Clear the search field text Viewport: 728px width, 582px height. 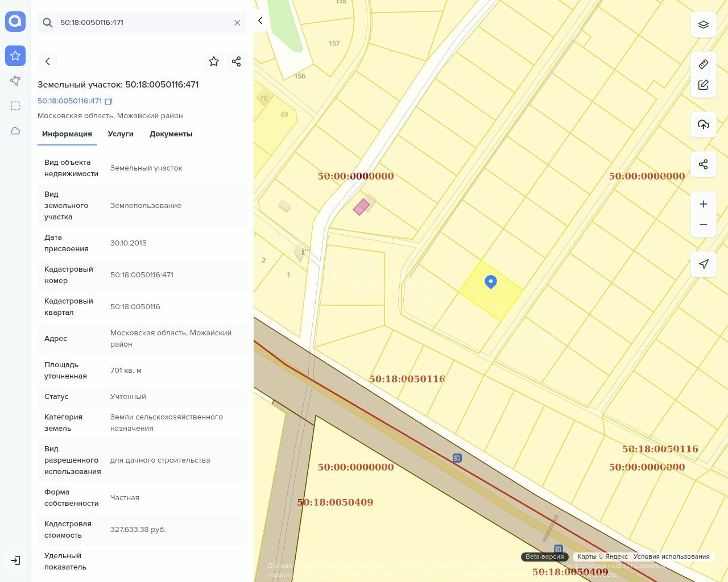coord(237,23)
